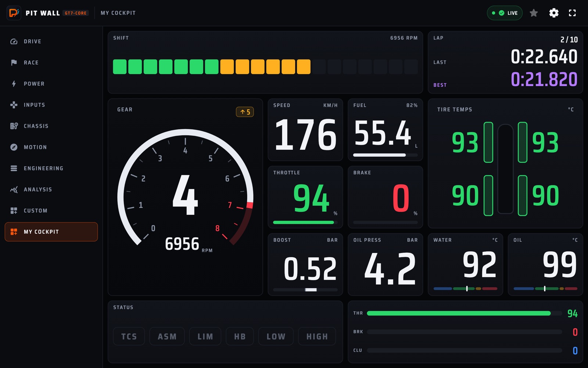Click the Custom widgets icon

[x=14, y=210]
